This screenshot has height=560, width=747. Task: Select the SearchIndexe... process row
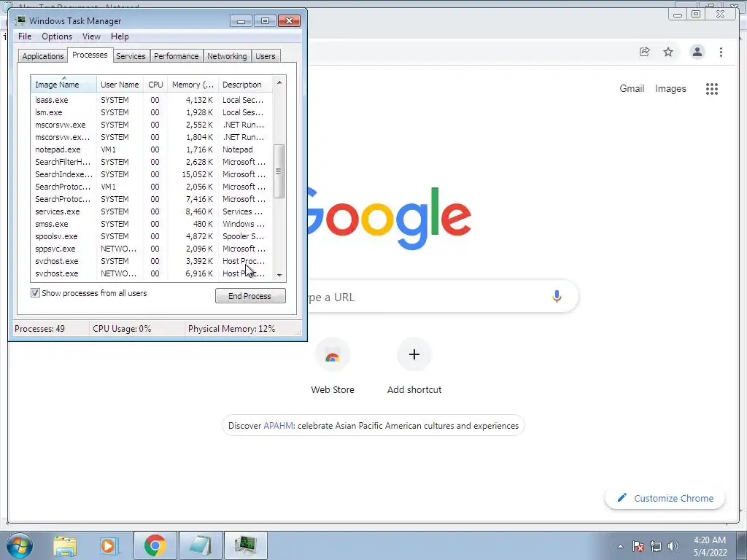click(152, 174)
